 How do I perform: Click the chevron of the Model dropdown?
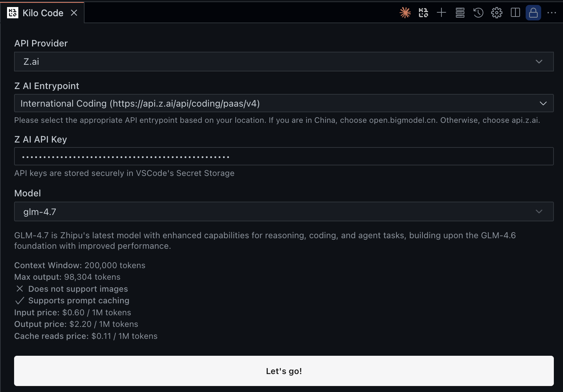coord(539,211)
